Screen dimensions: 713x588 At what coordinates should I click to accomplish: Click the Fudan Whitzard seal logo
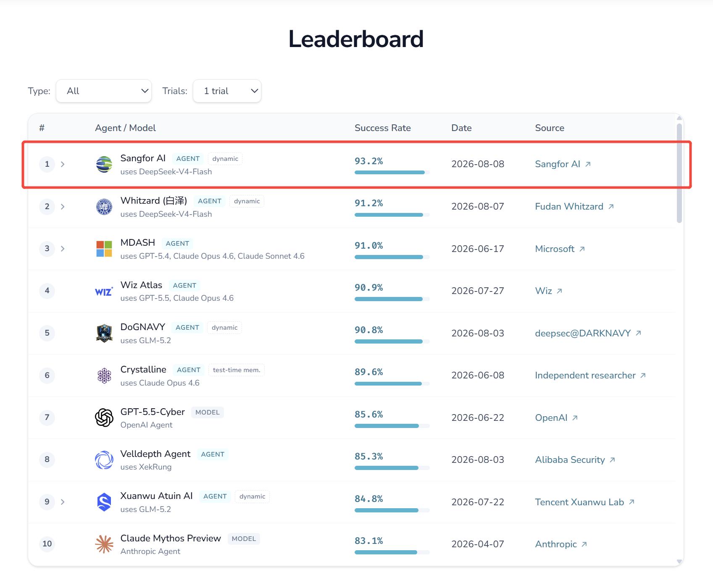pos(104,207)
